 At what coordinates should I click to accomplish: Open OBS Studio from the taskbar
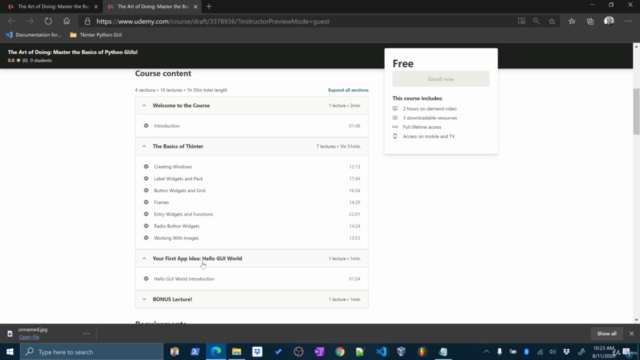tap(298, 352)
